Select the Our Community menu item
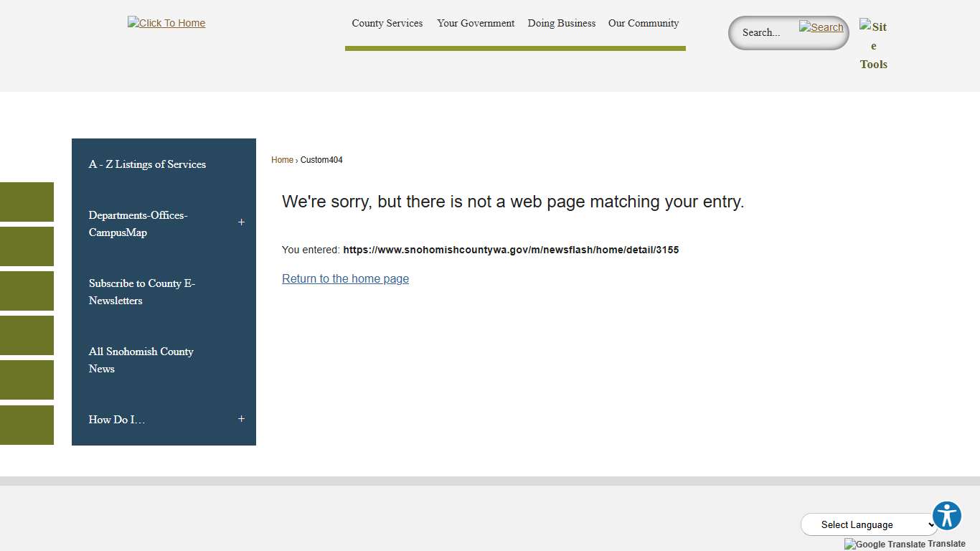This screenshot has width=980, height=551. 643,23
